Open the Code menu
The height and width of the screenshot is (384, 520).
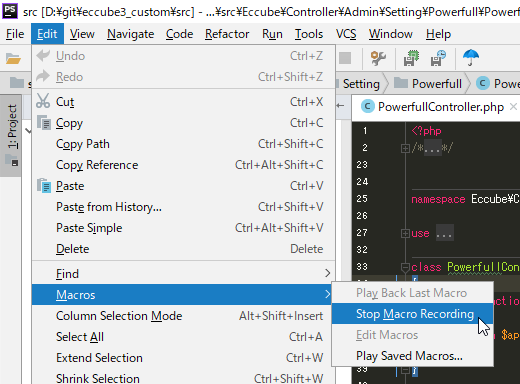pyautogui.click(x=179, y=34)
